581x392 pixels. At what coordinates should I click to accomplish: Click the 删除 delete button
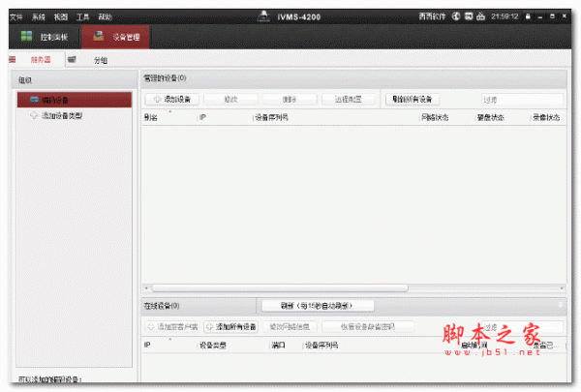pos(290,99)
